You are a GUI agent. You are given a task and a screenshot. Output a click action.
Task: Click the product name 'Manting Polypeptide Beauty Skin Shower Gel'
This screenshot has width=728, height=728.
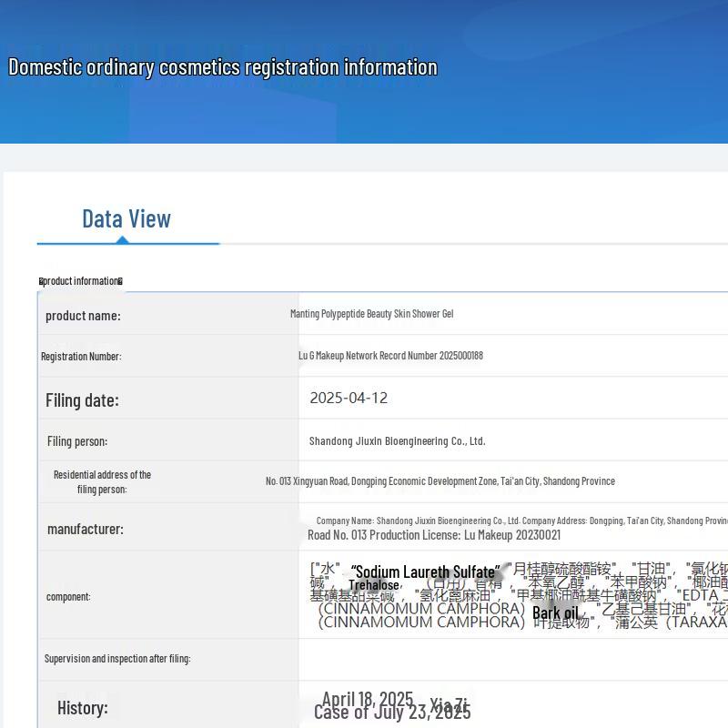click(x=371, y=314)
